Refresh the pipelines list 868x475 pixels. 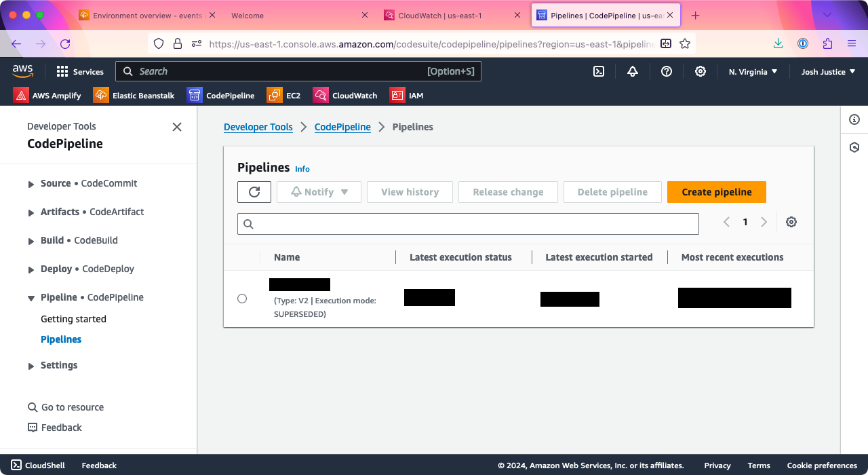point(254,192)
